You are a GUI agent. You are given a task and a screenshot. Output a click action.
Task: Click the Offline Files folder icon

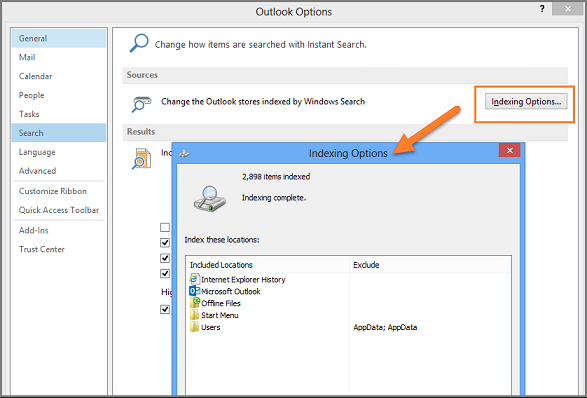tap(194, 303)
